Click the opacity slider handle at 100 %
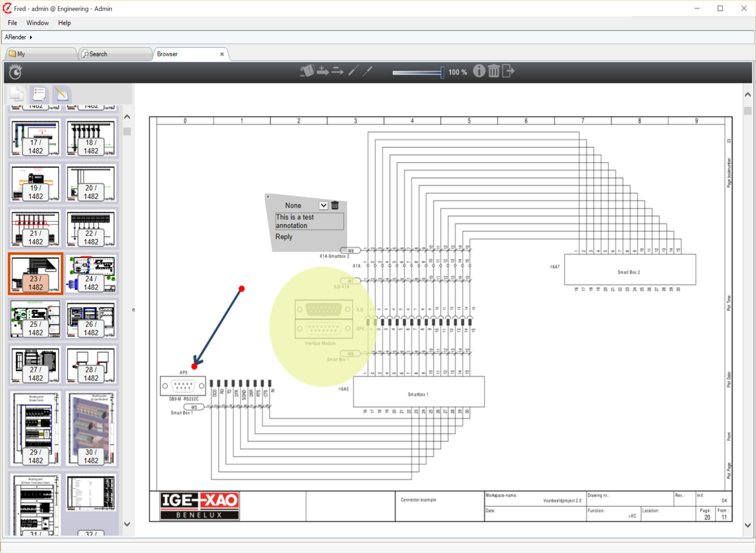Viewport: 756px width, 553px height. [x=442, y=72]
